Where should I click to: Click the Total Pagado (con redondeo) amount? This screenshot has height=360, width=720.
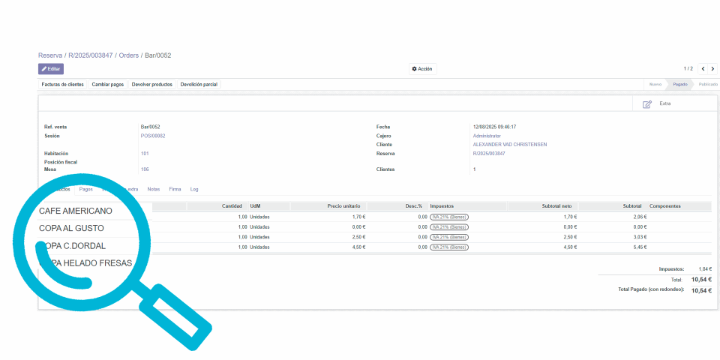[702, 291]
